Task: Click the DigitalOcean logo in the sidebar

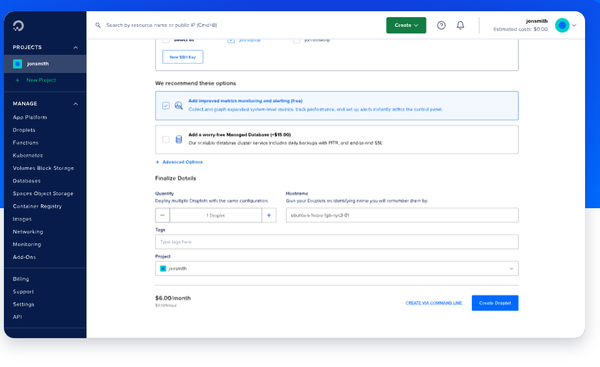Action: point(18,26)
